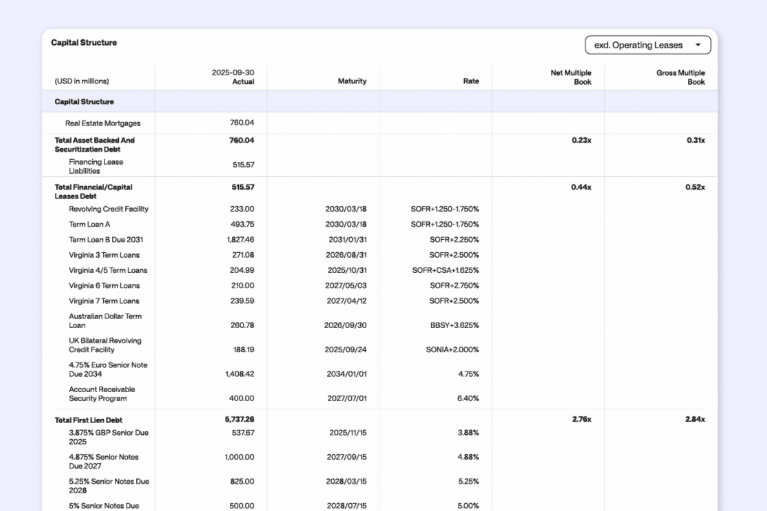
Task: Click the 760.04 Real Estate Mortgages value
Action: point(242,123)
